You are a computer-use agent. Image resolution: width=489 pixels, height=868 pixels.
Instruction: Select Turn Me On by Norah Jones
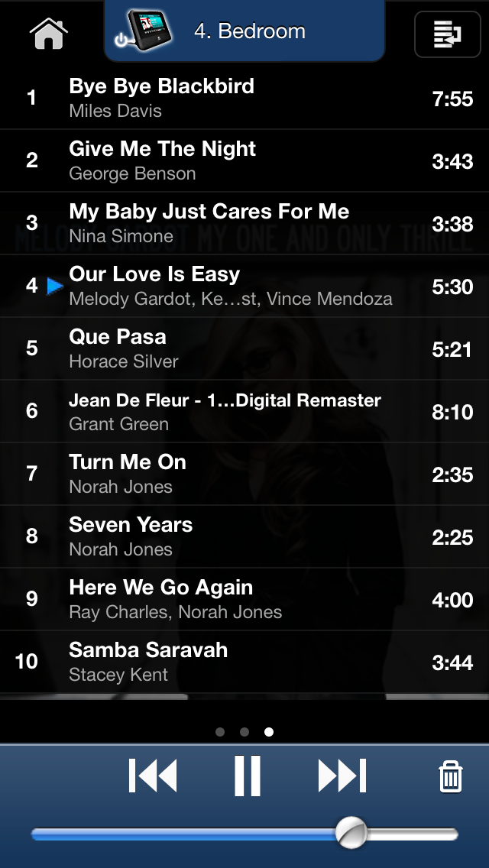tap(244, 473)
